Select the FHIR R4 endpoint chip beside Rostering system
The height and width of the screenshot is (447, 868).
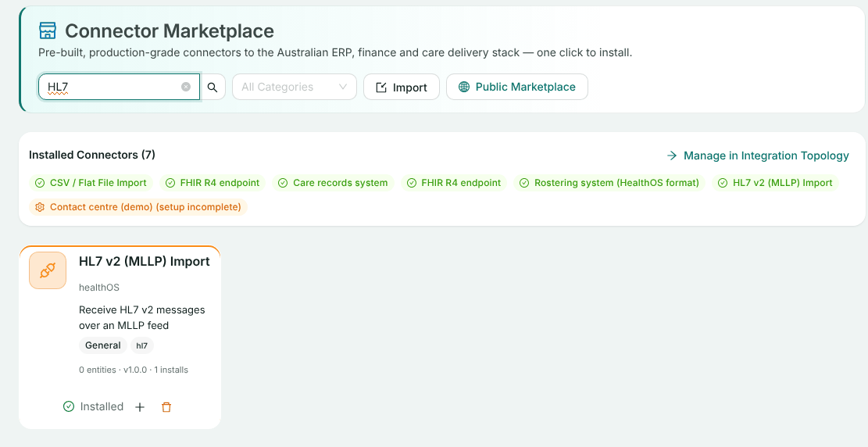point(454,183)
